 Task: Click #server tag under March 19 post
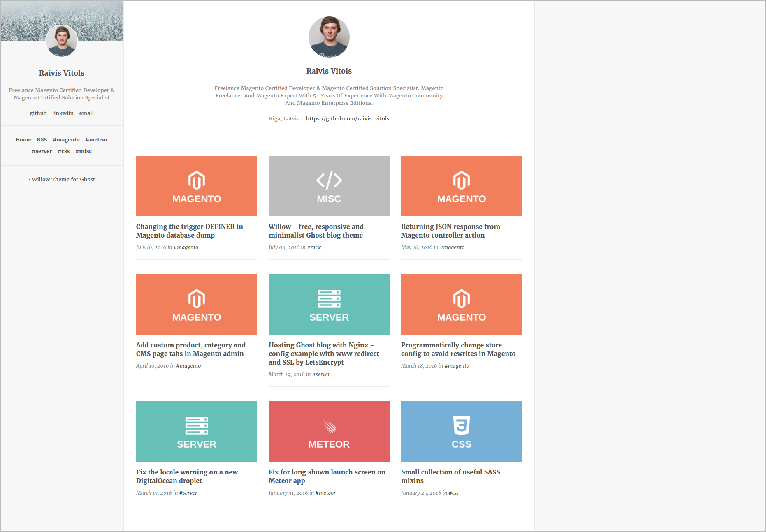click(321, 374)
